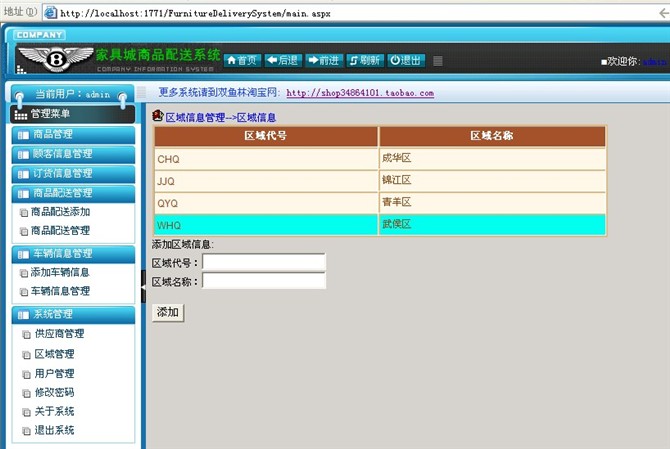Open 添加车辆信息 menu item
Viewport: 670px width, 449px height.
(60, 273)
